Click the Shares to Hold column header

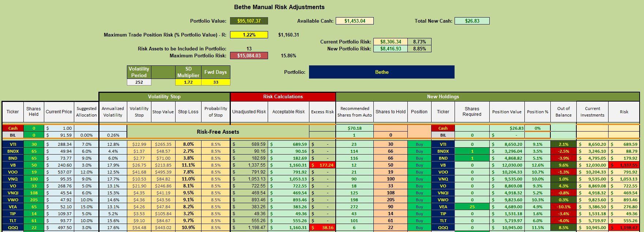click(391, 112)
